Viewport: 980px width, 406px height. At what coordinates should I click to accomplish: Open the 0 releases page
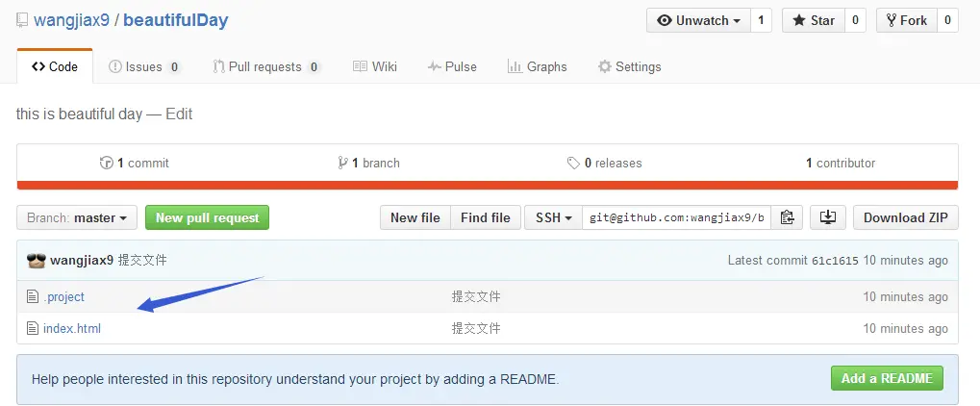click(604, 164)
